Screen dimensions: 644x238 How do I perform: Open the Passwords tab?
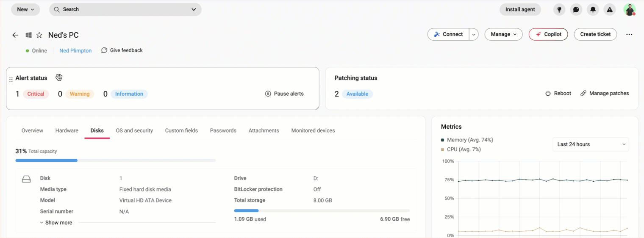223,130
